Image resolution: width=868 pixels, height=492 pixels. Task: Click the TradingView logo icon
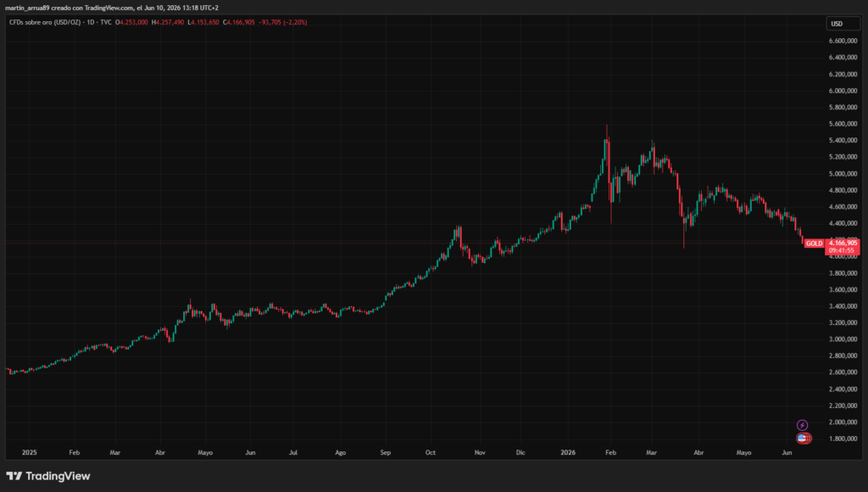pos(14,476)
